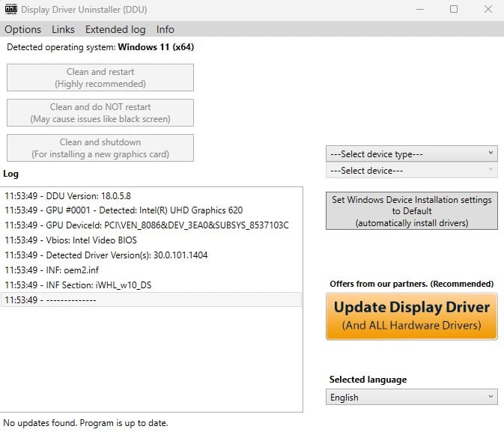Select the GPU #0001 Detected log entry
This screenshot has width=504, height=438.
click(124, 210)
